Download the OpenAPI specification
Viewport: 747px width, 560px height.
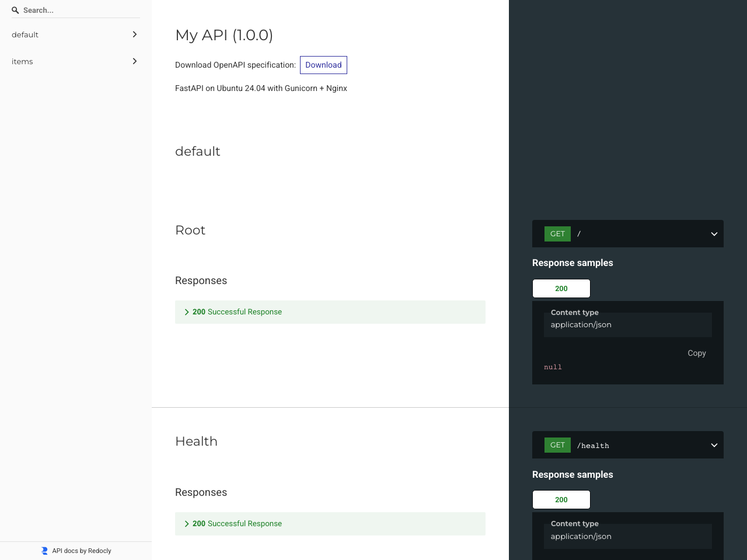pyautogui.click(x=323, y=65)
